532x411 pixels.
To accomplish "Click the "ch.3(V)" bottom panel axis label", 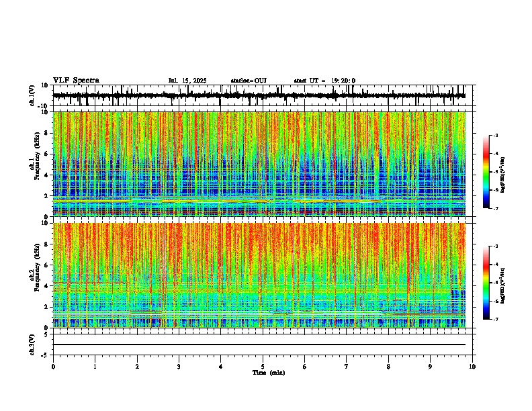I will pos(32,345).
